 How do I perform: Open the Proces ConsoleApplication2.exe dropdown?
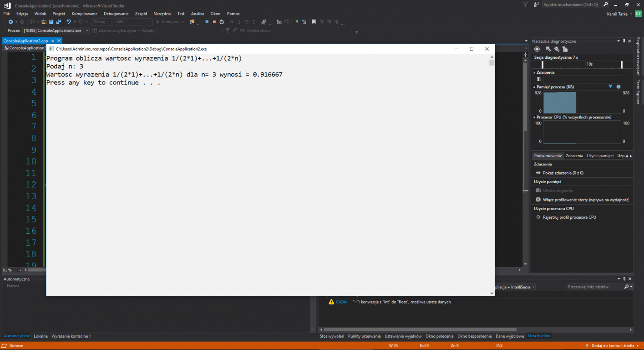[x=56, y=31]
